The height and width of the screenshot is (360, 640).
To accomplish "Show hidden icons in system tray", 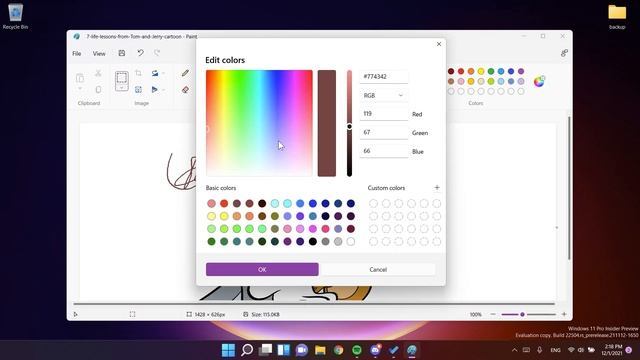I will tap(514, 350).
